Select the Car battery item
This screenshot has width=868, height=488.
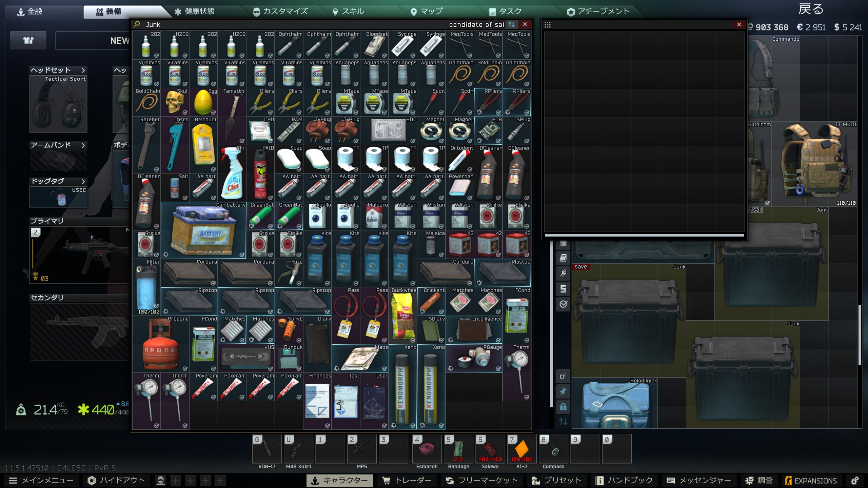click(203, 230)
